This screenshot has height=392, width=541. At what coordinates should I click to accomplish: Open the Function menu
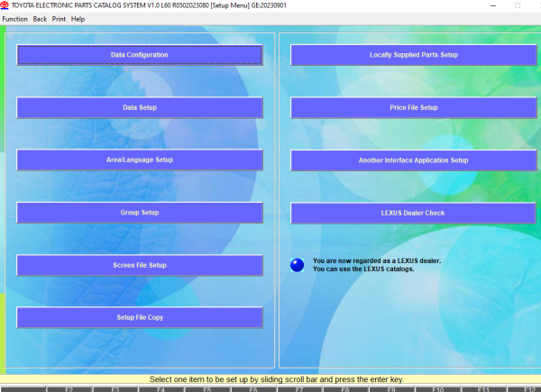[x=14, y=19]
